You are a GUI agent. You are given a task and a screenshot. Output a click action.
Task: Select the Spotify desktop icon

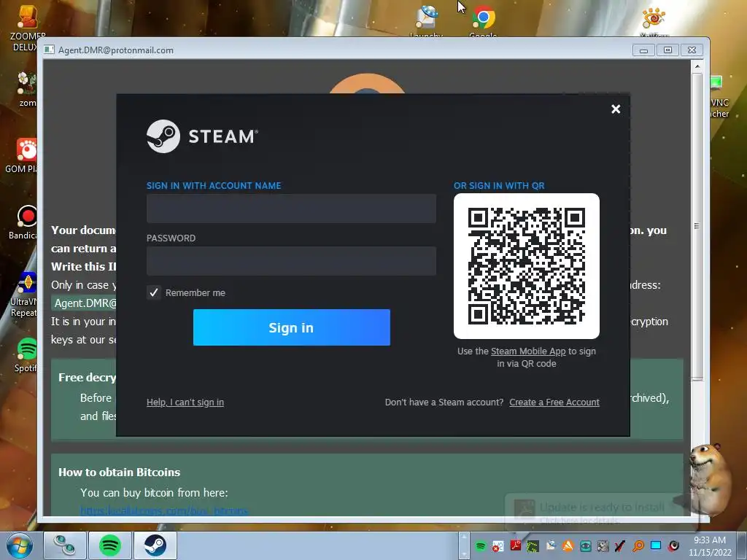pos(26,355)
